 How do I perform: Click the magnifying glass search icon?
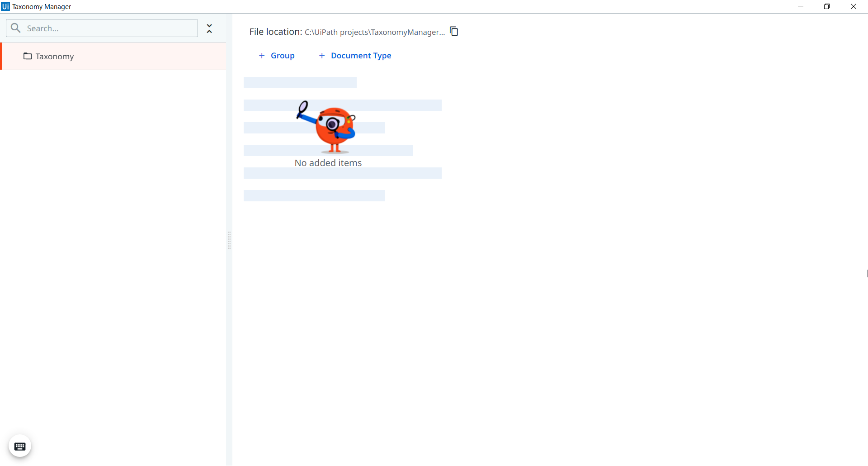click(16, 28)
